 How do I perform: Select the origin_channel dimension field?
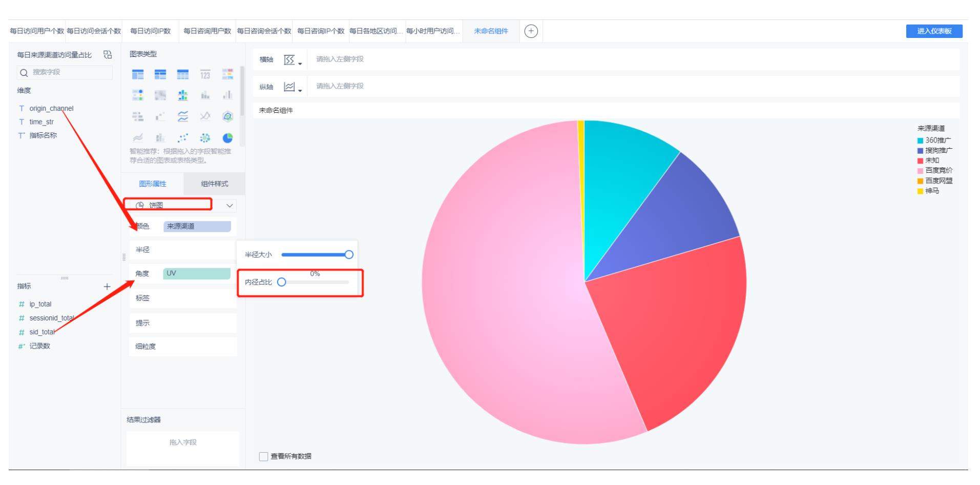[x=51, y=109]
